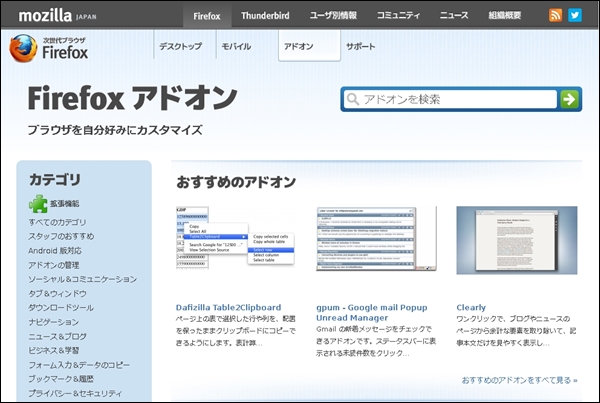The width and height of the screenshot is (600, 403).
Task: Switch to デスクトップ tab
Action: tap(181, 46)
